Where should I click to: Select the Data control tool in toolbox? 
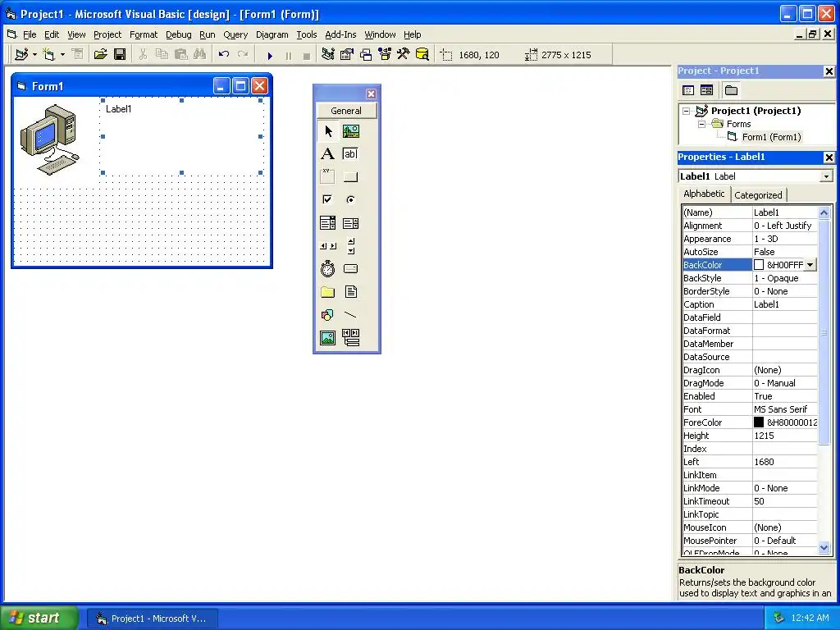pyautogui.click(x=351, y=338)
